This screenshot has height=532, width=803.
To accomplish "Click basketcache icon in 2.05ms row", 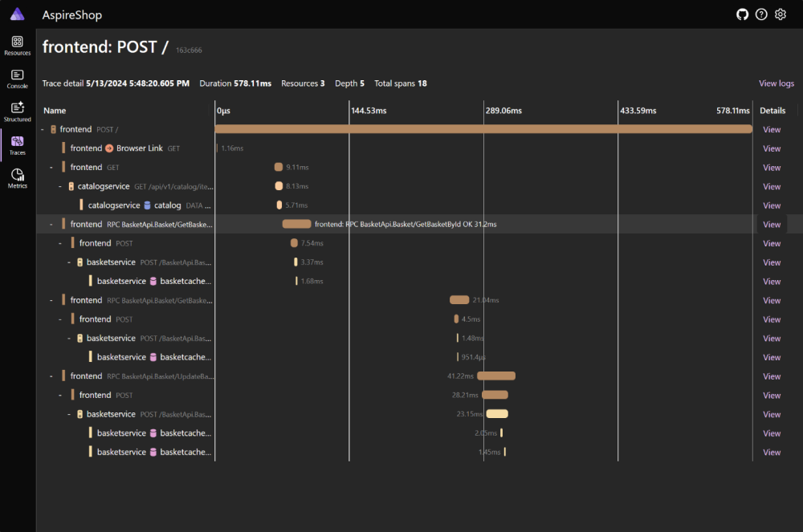I will (x=153, y=433).
